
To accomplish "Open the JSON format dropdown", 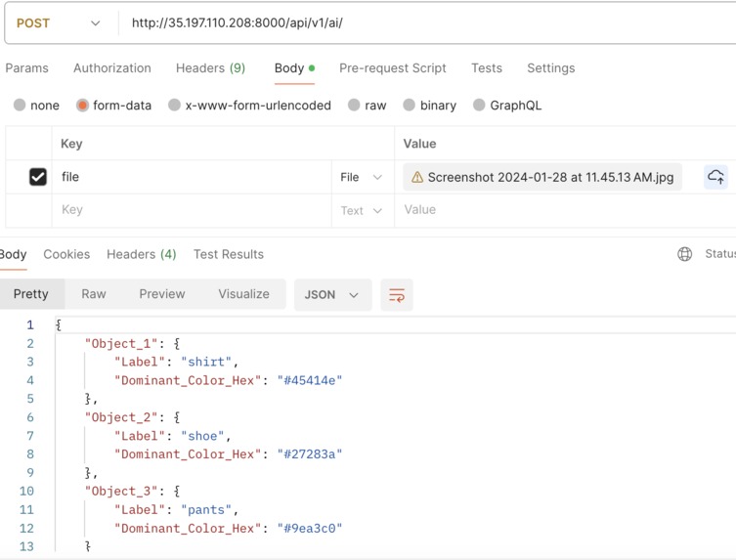I will point(332,295).
